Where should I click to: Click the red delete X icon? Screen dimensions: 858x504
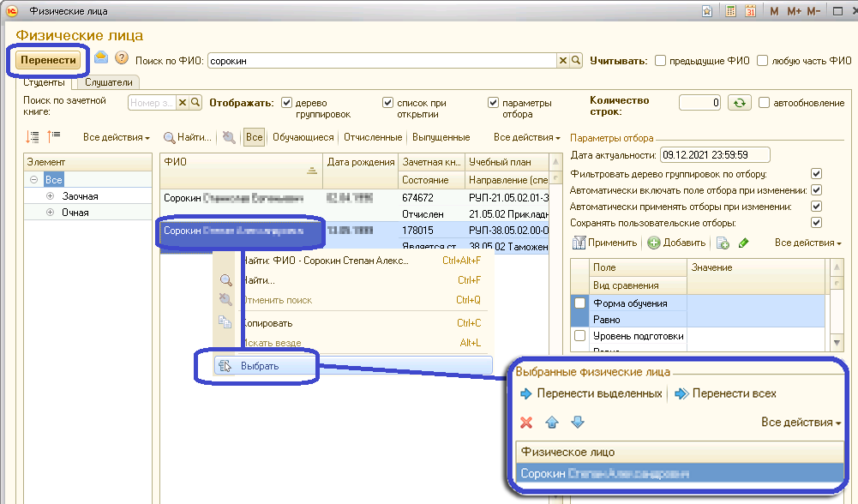[x=526, y=423]
